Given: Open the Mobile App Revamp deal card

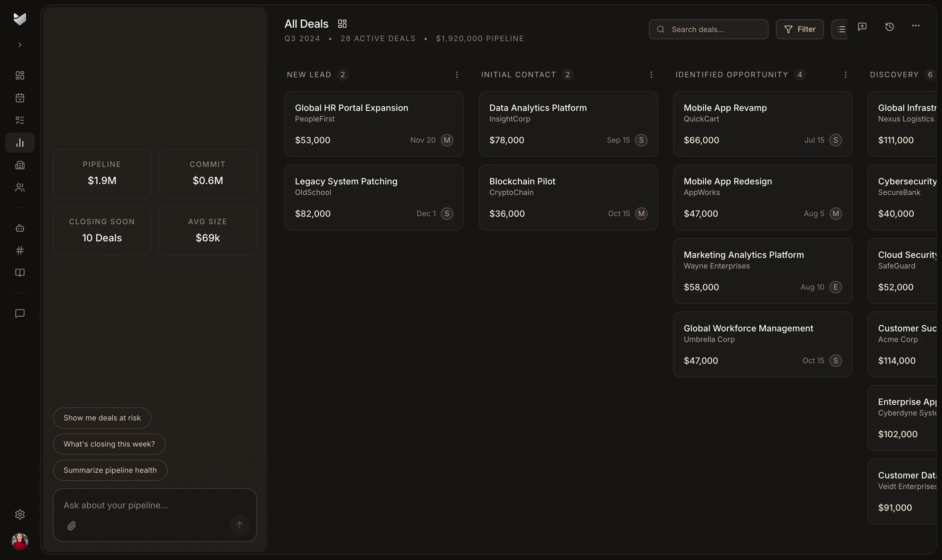Looking at the screenshot, I should (x=762, y=124).
